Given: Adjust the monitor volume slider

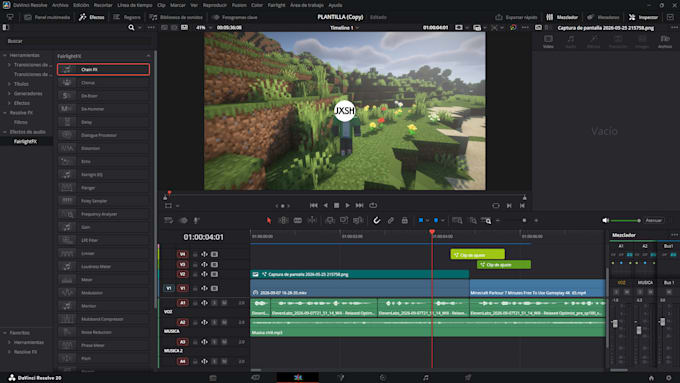Looking at the screenshot, I should point(625,220).
